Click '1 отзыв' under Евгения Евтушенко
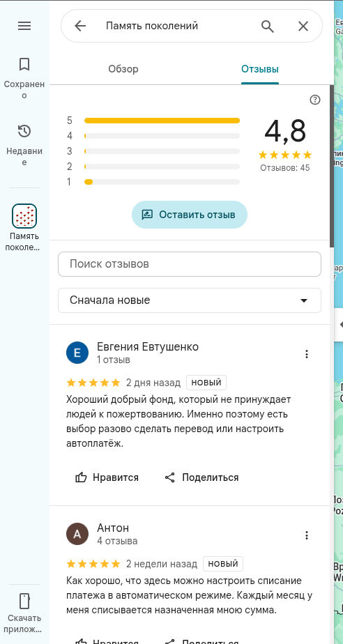Screen dimensions: 343x644 pos(114,360)
